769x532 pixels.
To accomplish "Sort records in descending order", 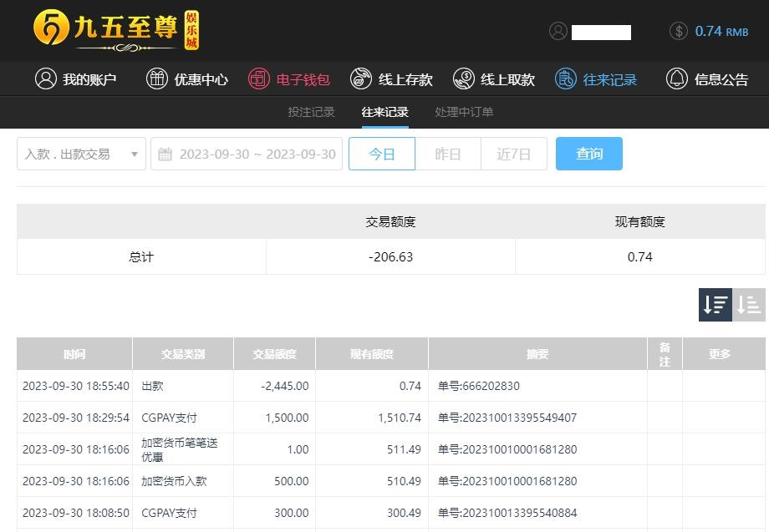I will (x=716, y=305).
